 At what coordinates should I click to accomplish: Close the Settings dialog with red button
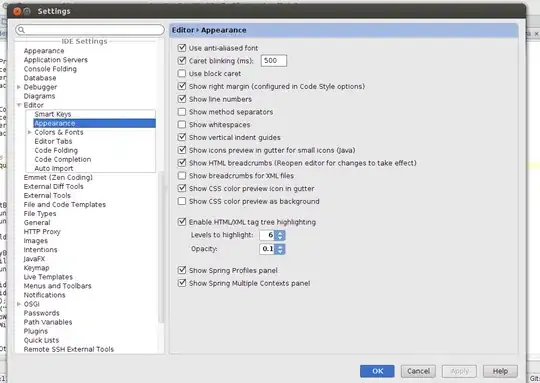17,11
